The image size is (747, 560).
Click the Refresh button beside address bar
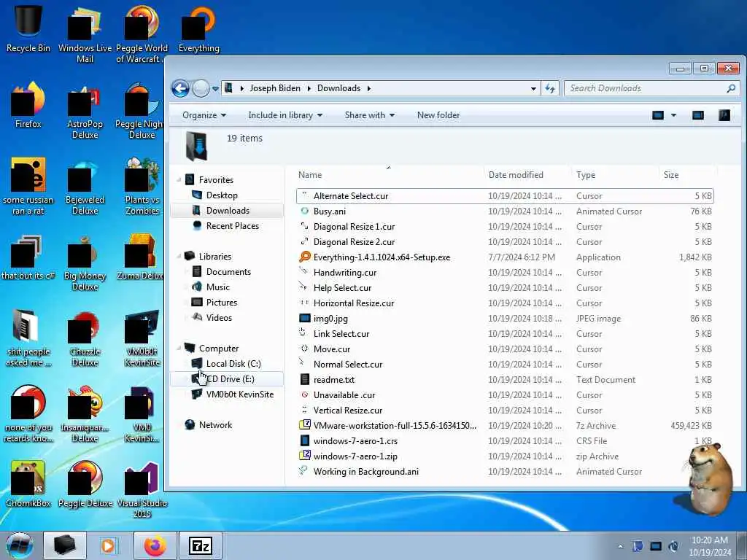(x=550, y=88)
